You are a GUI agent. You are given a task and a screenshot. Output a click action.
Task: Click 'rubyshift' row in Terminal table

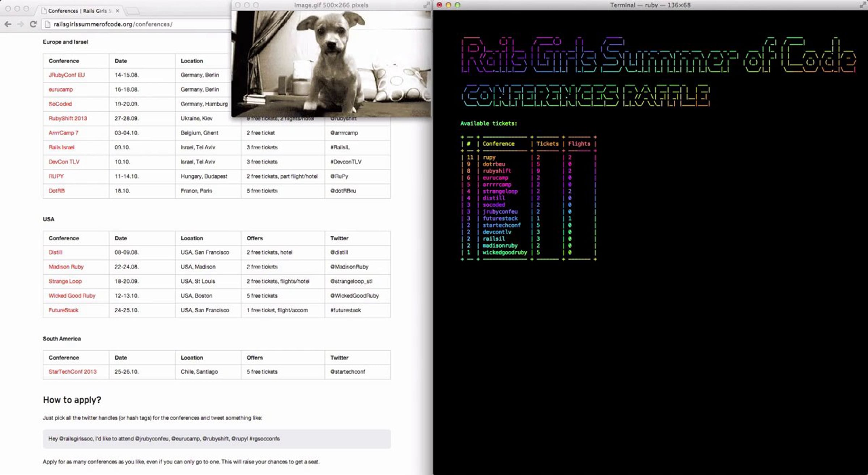click(x=528, y=171)
